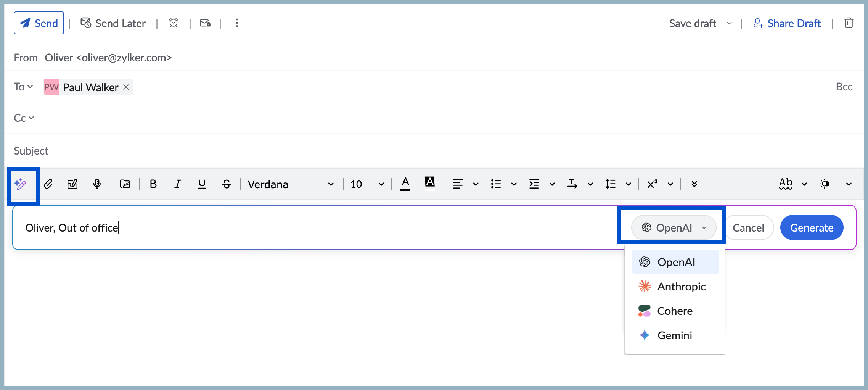Click the Generate button
Screen dimensions: 868x390
tap(812, 227)
